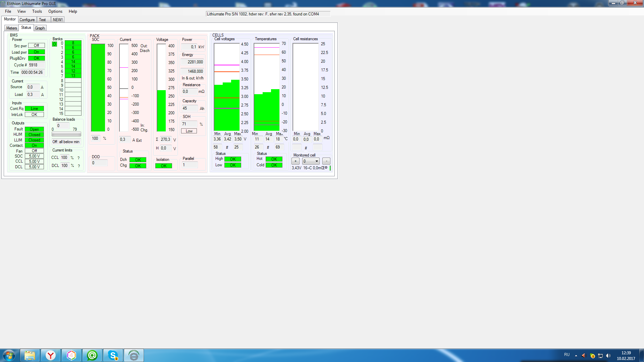Switch to the Graph sub-tab
644x362 pixels.
(40, 28)
